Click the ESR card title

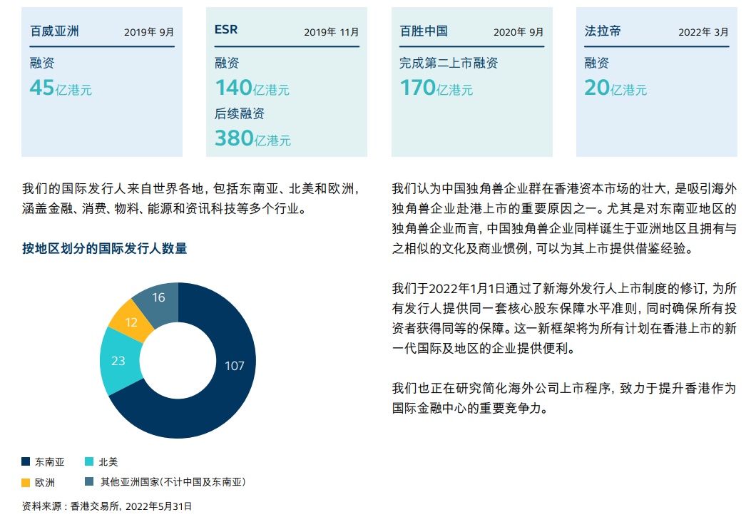[226, 29]
